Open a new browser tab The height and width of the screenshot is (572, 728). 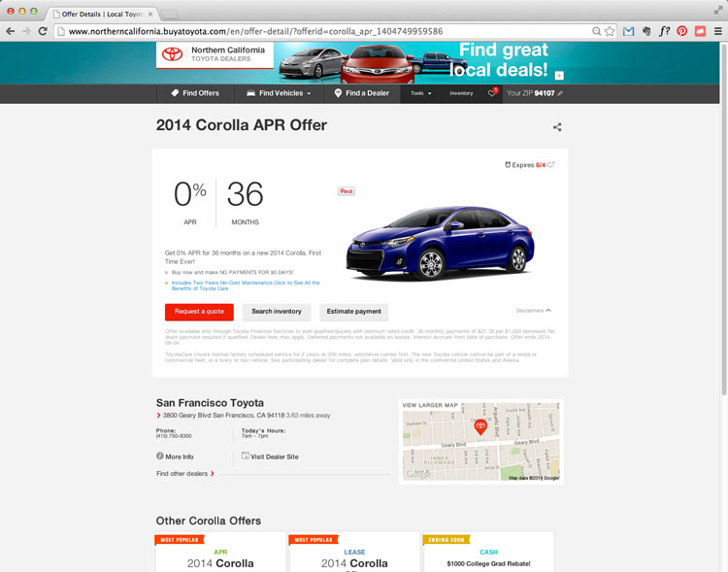170,15
